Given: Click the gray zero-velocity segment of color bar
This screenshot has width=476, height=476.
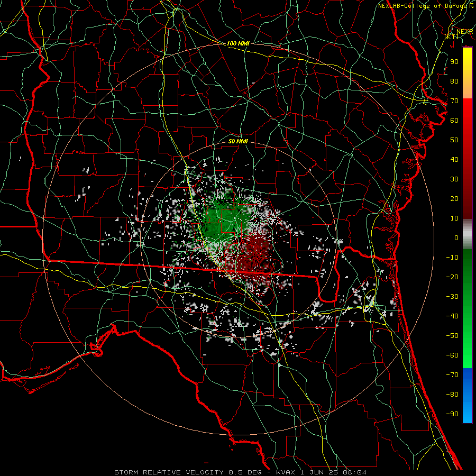Looking at the screenshot, I should pos(467,234).
